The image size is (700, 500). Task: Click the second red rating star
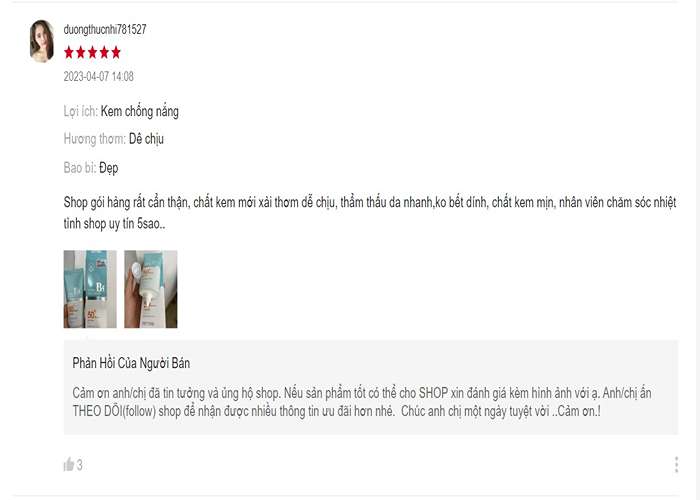(x=81, y=53)
